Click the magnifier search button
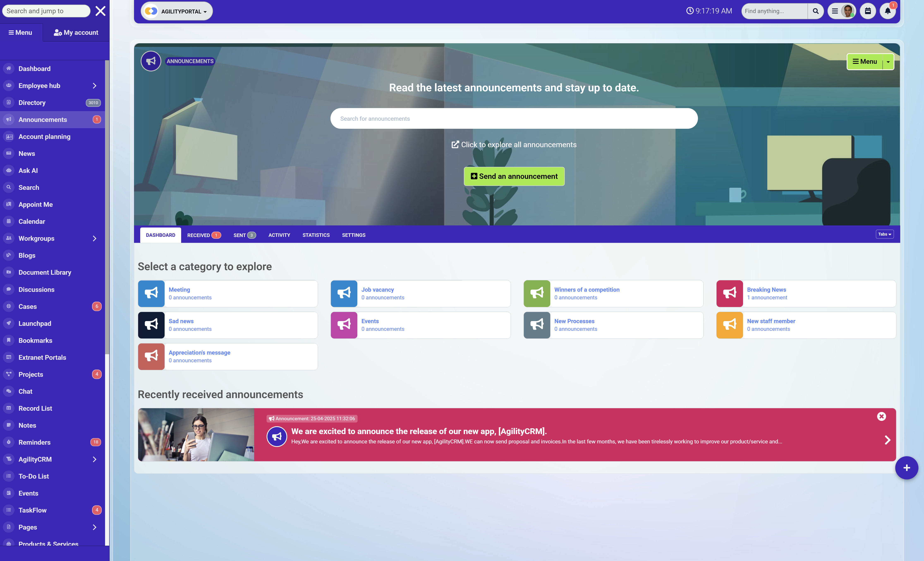This screenshot has height=561, width=924. point(815,11)
